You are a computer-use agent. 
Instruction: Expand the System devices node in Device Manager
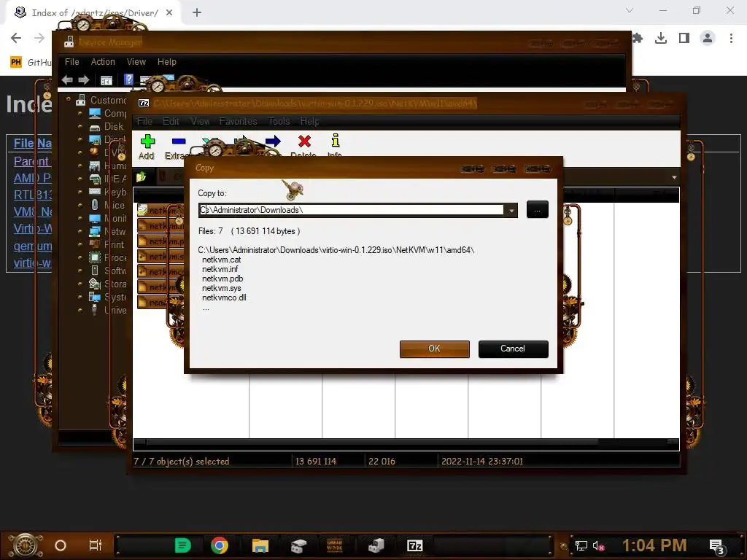tap(80, 297)
